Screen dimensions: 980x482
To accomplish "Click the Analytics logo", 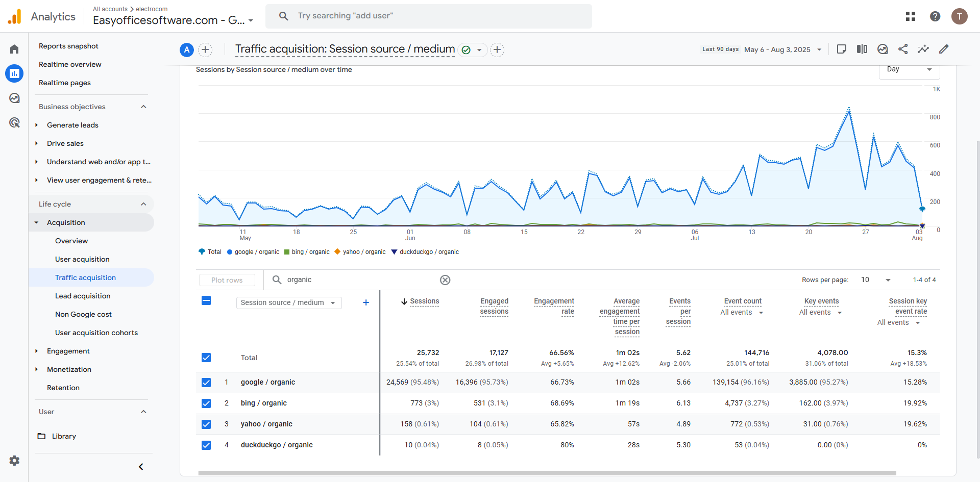I will 15,16.
